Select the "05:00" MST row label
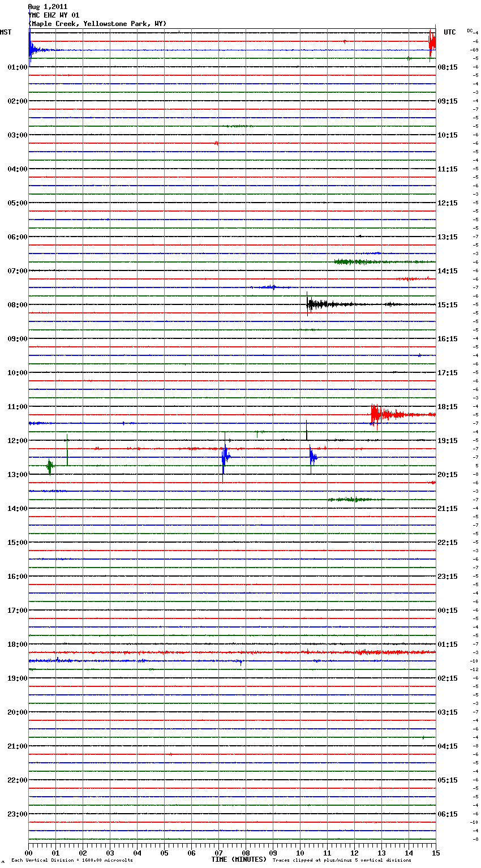Viewport: 481px width, 868px height. [18, 203]
